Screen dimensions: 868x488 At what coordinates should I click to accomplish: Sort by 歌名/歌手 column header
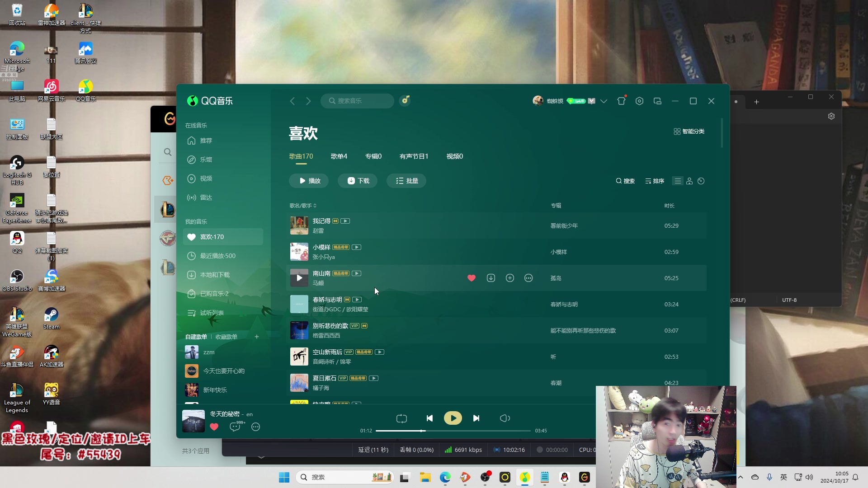pos(303,206)
